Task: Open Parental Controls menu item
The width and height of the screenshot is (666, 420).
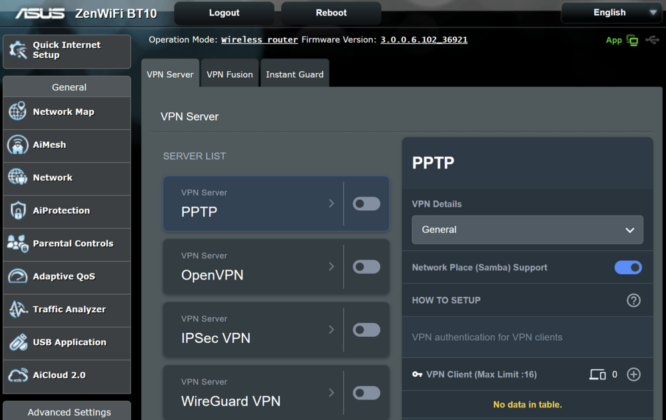Action: coord(67,245)
